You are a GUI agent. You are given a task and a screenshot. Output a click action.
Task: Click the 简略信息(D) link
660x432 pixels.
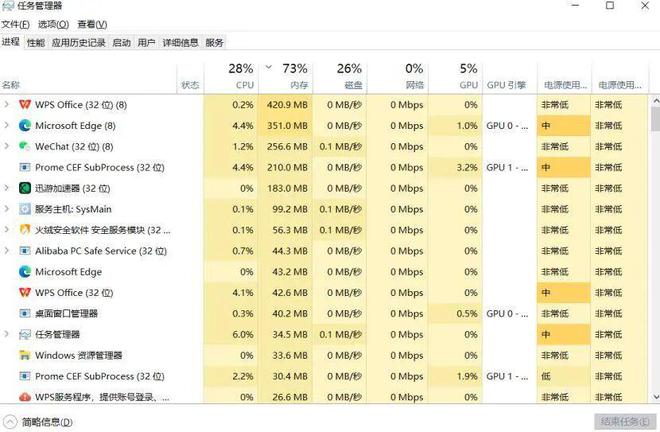point(47,422)
